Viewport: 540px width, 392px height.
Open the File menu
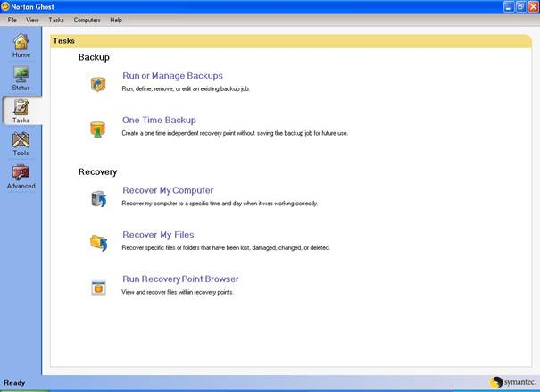click(x=12, y=20)
